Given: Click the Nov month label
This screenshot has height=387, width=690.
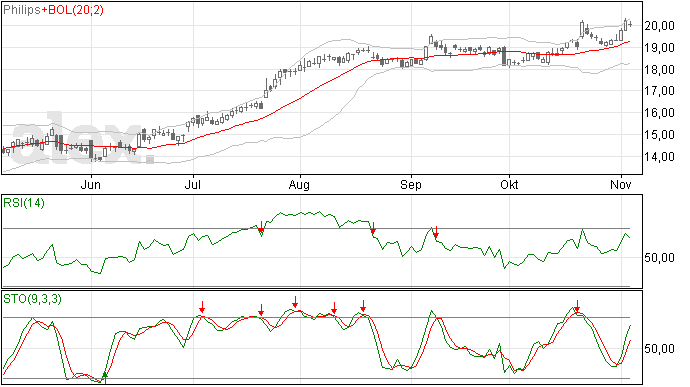Looking at the screenshot, I should 620,185.
